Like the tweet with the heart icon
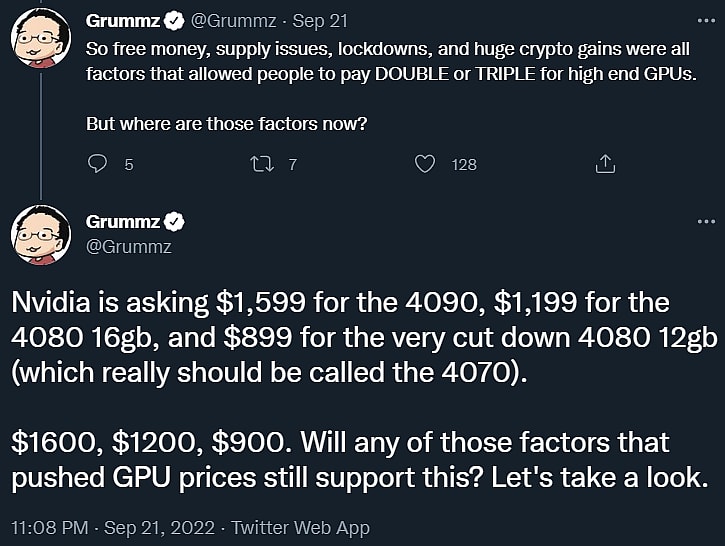Image resolution: width=725 pixels, height=546 pixels. click(x=425, y=164)
